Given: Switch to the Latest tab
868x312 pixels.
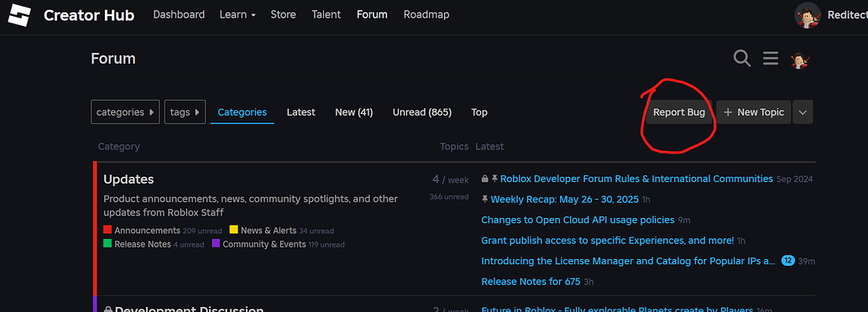Looking at the screenshot, I should point(301,112).
